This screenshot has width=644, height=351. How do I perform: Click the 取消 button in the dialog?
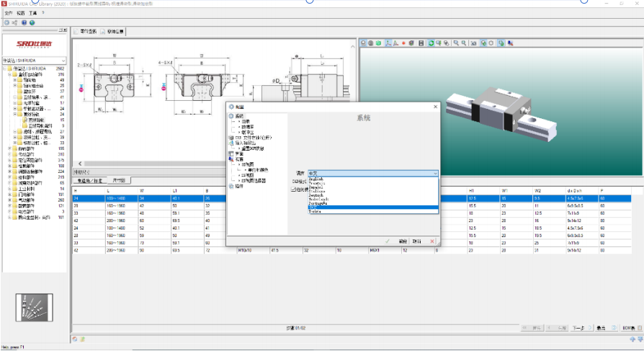point(417,241)
